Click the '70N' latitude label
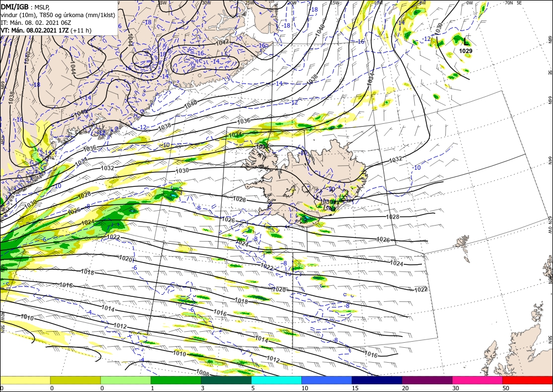553x392 pixels. point(509,2)
